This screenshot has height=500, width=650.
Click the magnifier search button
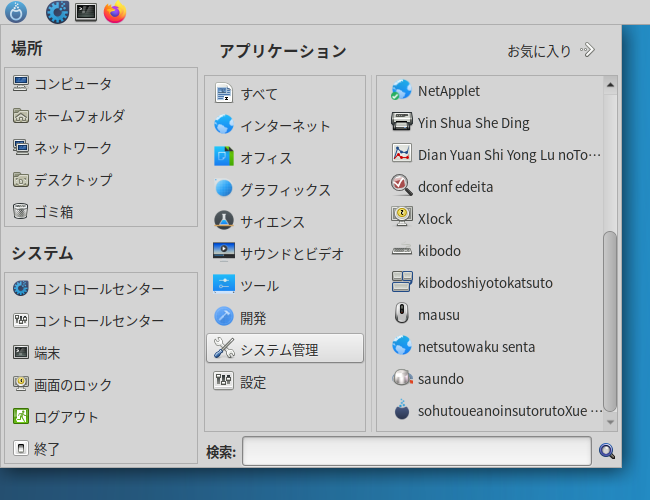coord(607,451)
